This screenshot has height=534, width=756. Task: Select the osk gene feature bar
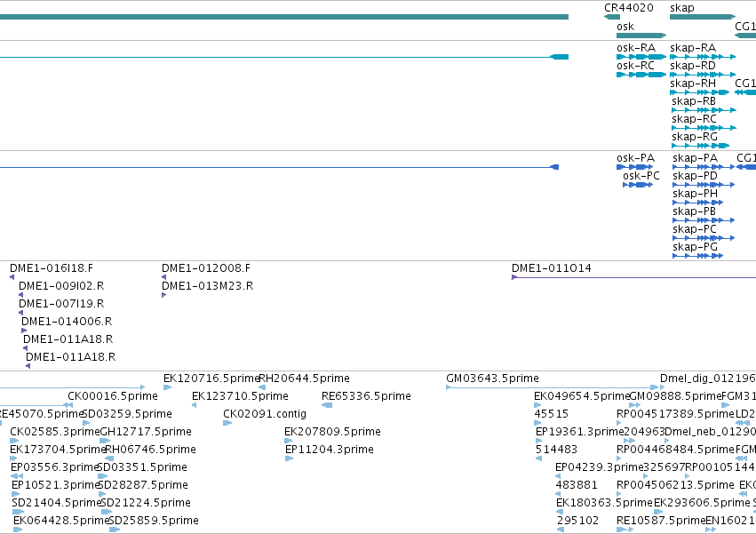pyautogui.click(x=641, y=36)
